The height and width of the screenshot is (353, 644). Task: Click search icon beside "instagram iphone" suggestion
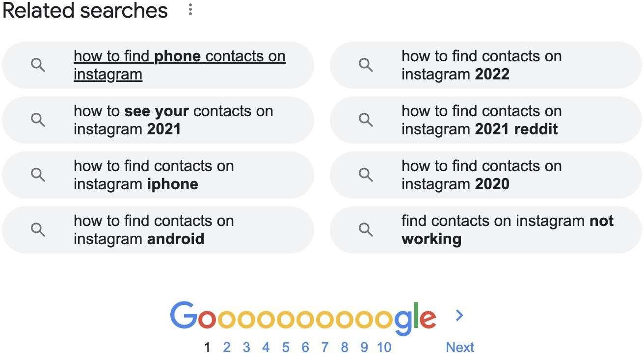point(38,175)
